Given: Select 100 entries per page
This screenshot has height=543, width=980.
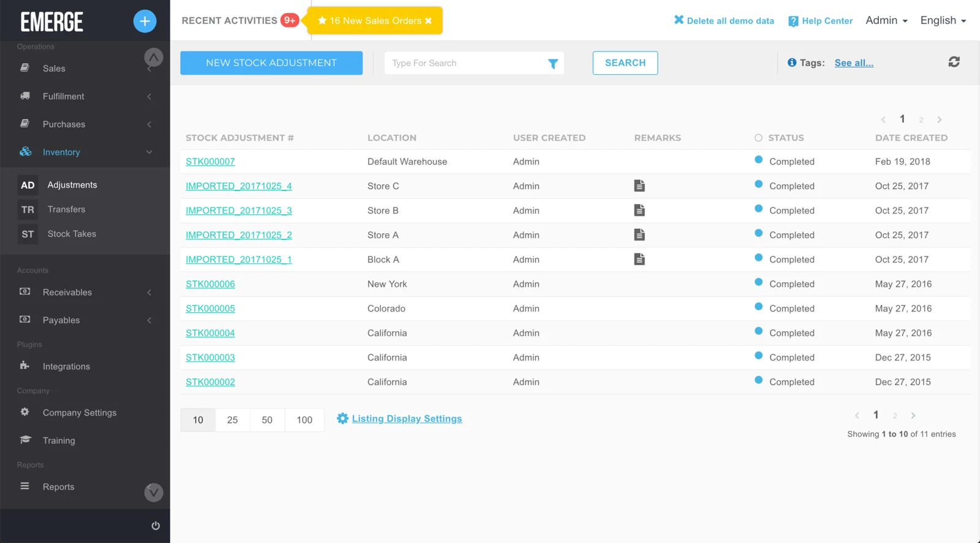Looking at the screenshot, I should coord(304,420).
